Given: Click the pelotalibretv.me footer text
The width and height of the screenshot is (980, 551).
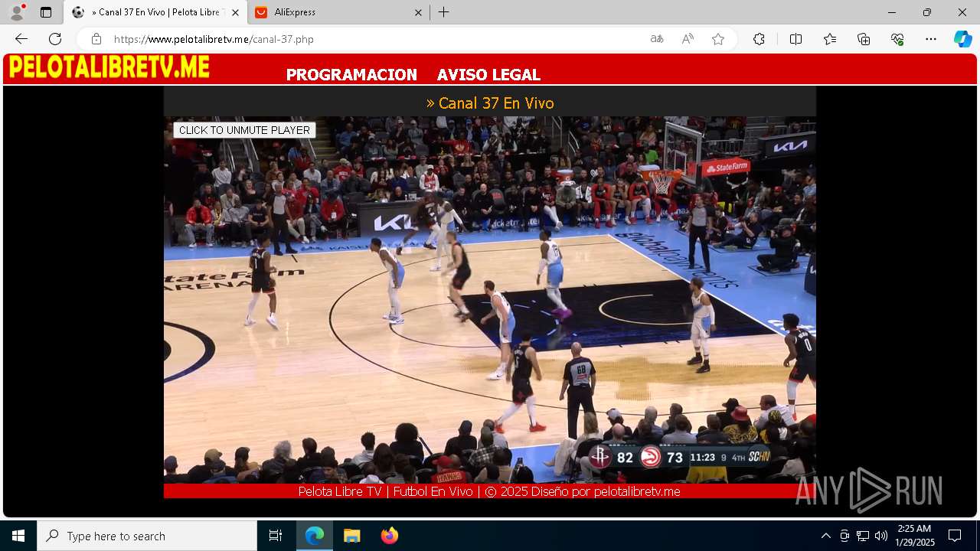Looking at the screenshot, I should (x=489, y=491).
